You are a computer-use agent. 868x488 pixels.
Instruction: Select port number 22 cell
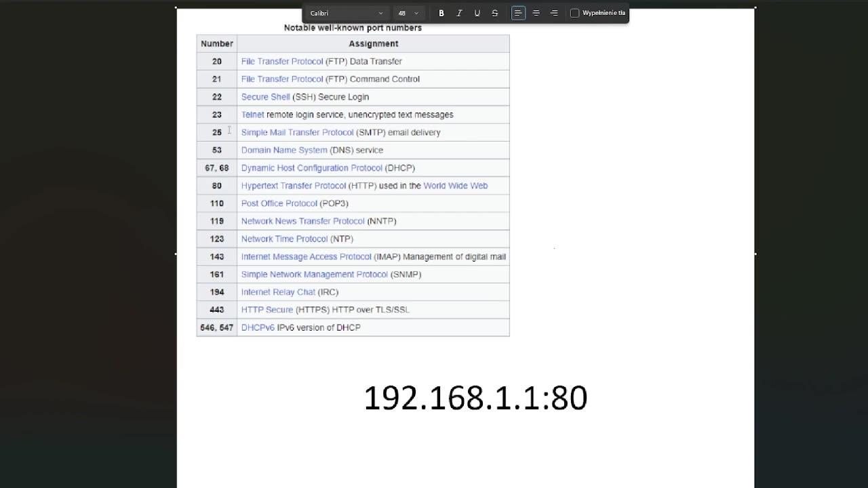(x=217, y=97)
